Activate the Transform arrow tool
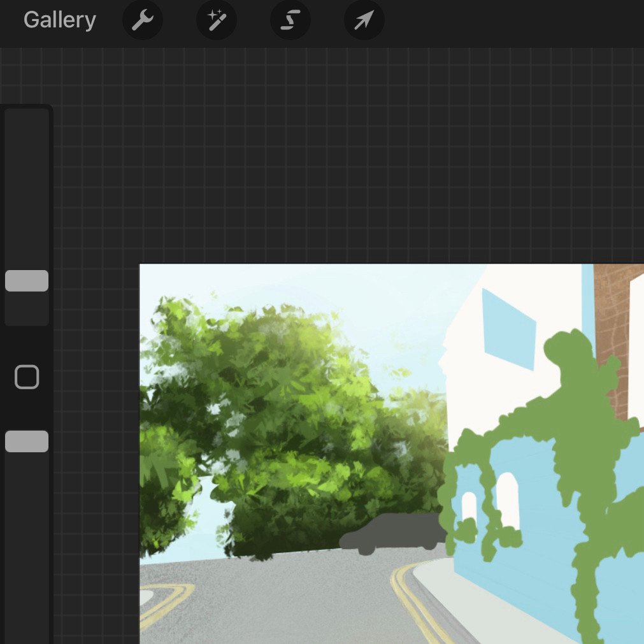This screenshot has height=644, width=644. [364, 20]
